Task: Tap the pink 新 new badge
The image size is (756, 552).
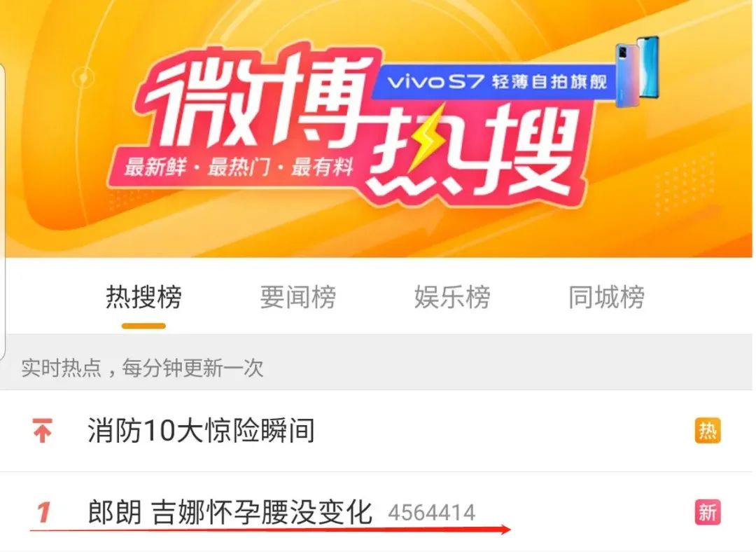Action: [x=707, y=512]
